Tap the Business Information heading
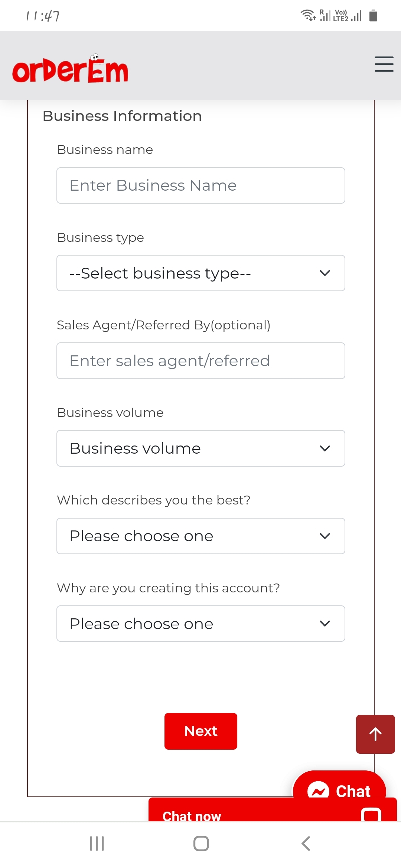This screenshot has width=401, height=868. [122, 116]
